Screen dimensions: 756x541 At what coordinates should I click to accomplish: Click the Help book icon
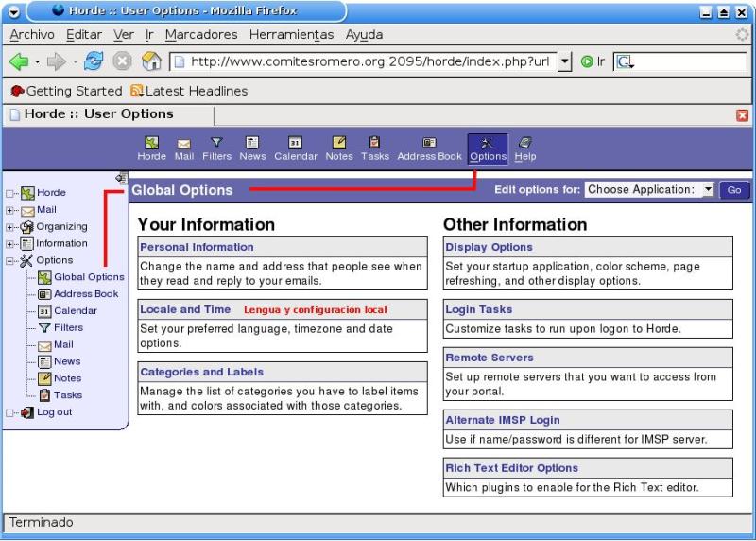[x=524, y=144]
